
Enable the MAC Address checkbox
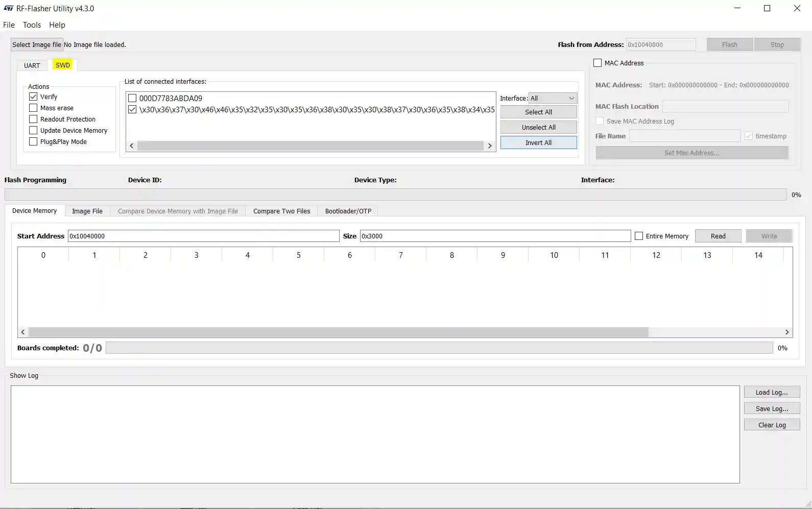[598, 63]
